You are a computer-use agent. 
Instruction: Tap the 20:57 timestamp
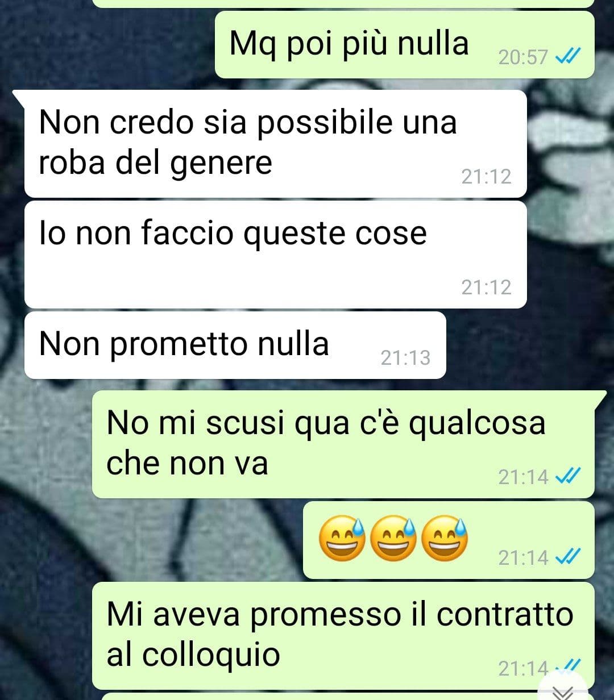coord(522,57)
